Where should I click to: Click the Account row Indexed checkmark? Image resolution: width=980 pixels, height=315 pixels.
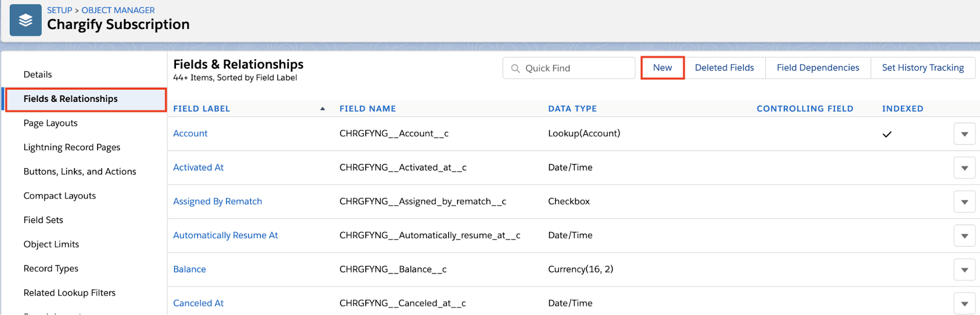[887, 134]
